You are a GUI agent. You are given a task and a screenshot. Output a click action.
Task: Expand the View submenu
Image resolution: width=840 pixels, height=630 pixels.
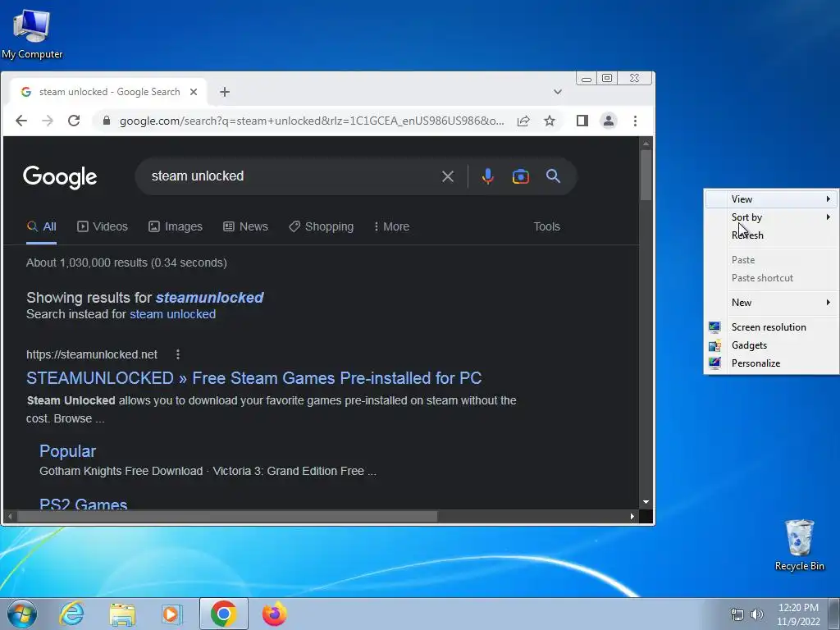(771, 199)
